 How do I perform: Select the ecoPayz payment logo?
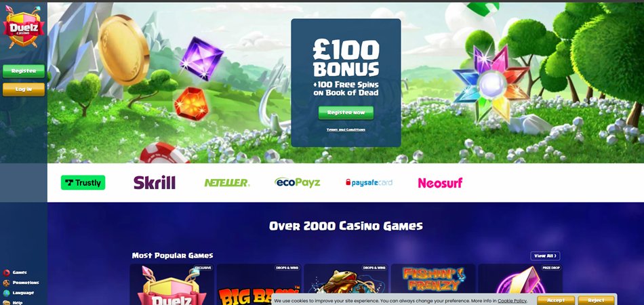(298, 183)
